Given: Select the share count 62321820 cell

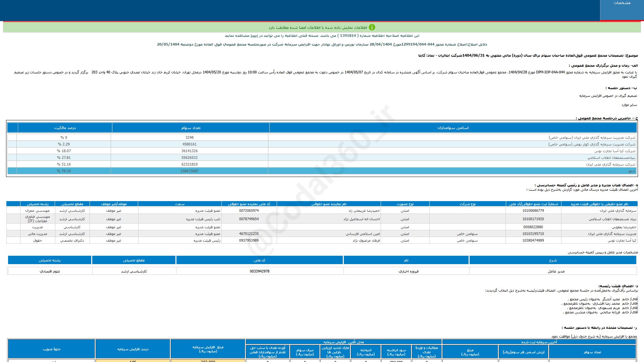Looking at the screenshot, I should (x=190, y=164).
